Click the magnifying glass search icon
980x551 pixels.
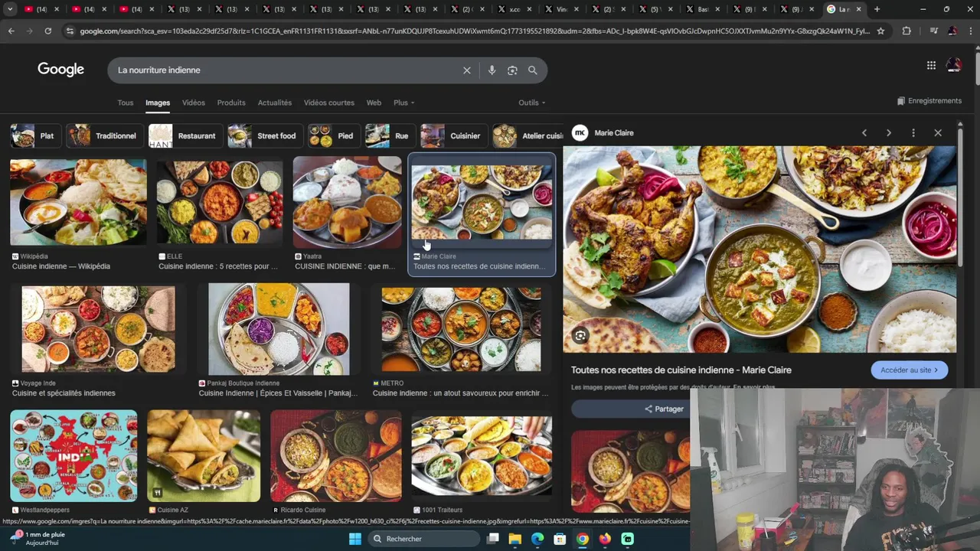pyautogui.click(x=533, y=70)
